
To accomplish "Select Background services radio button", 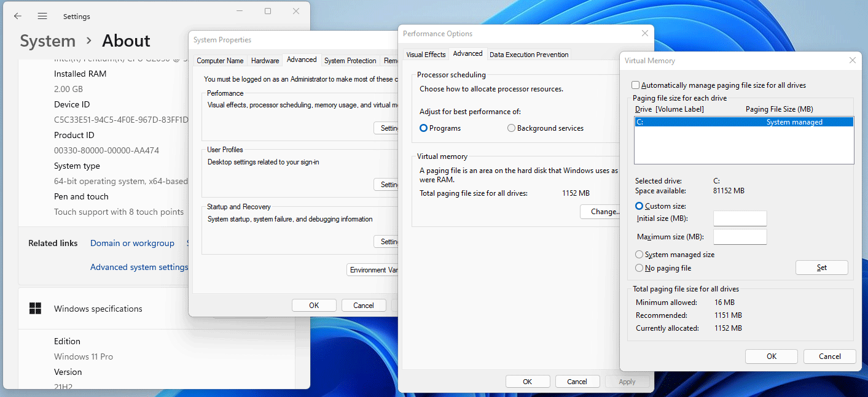I will click(x=511, y=128).
